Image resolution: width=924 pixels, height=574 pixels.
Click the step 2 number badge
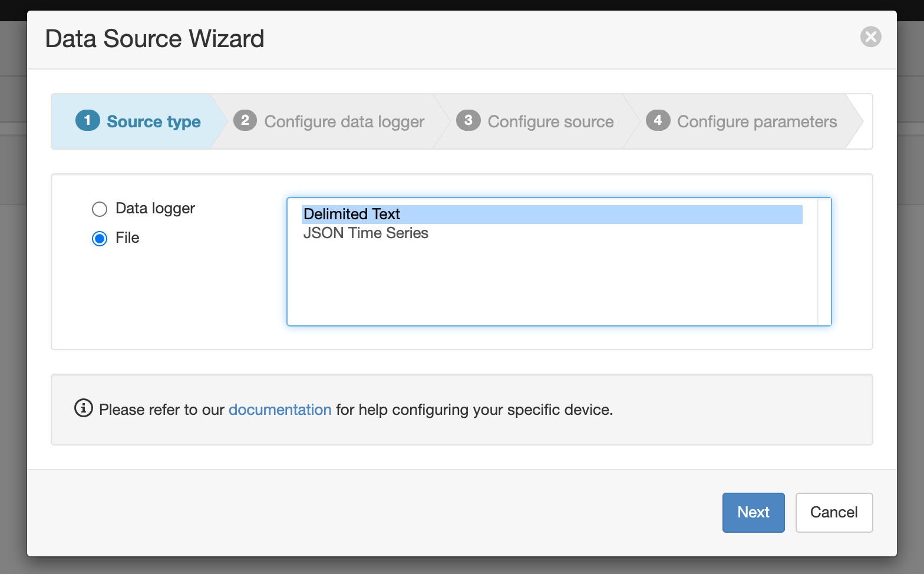[245, 121]
